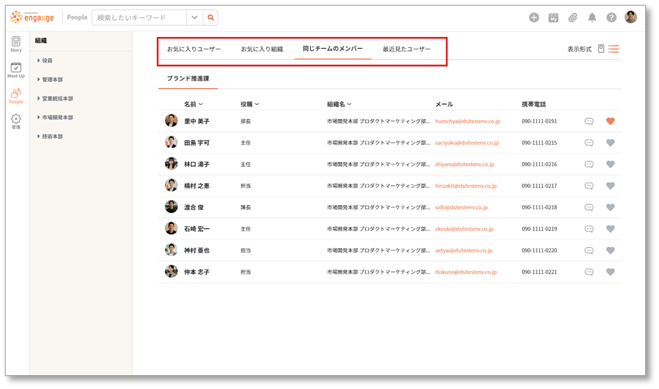The height and width of the screenshot is (389, 659).
Task: Click the engauge logo
Action: [32, 17]
